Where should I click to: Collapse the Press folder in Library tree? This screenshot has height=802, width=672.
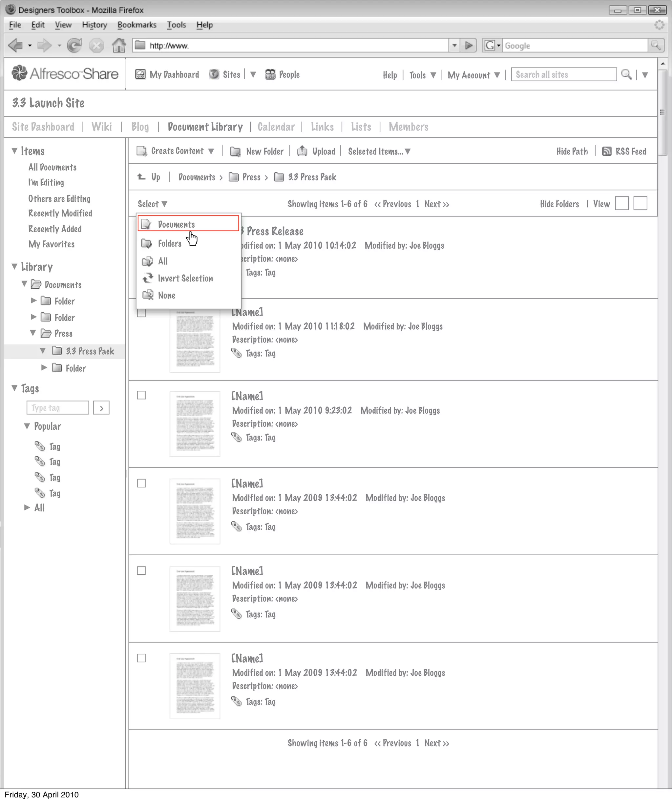coord(33,333)
